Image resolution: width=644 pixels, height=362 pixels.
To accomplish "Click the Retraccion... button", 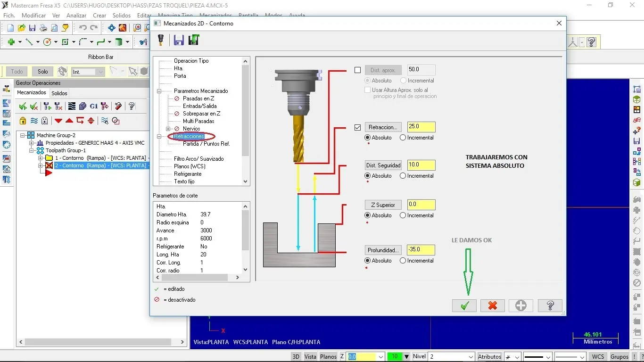I will coord(383,127).
